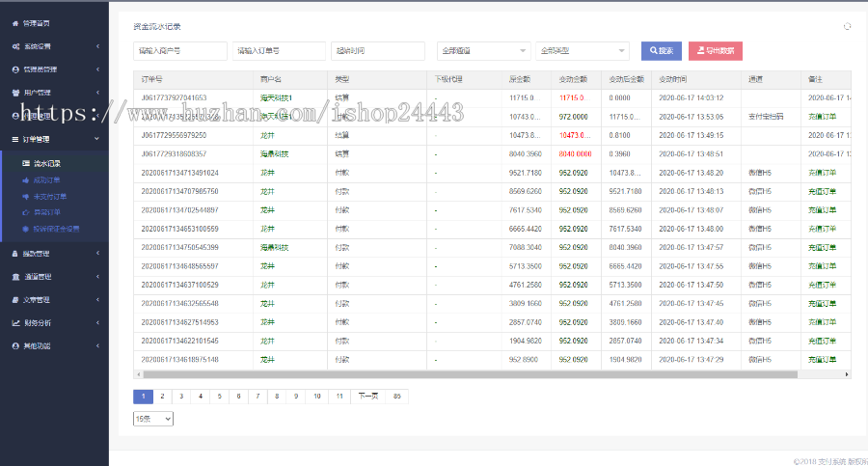
Task: Click 下一页 next page link
Action: (x=367, y=397)
